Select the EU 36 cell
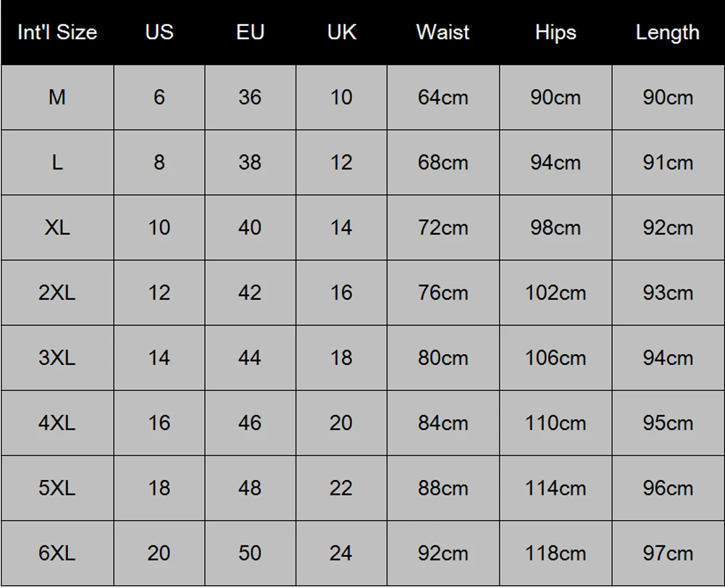 (250, 97)
